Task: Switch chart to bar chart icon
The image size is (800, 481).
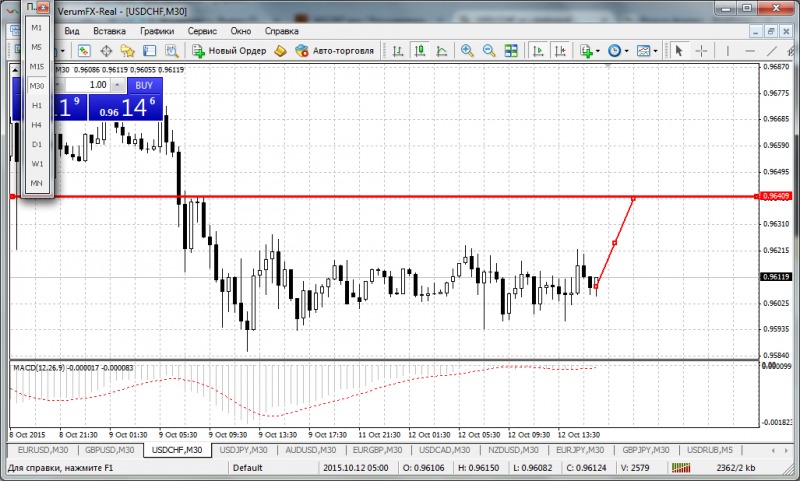Action: pyautogui.click(x=398, y=50)
